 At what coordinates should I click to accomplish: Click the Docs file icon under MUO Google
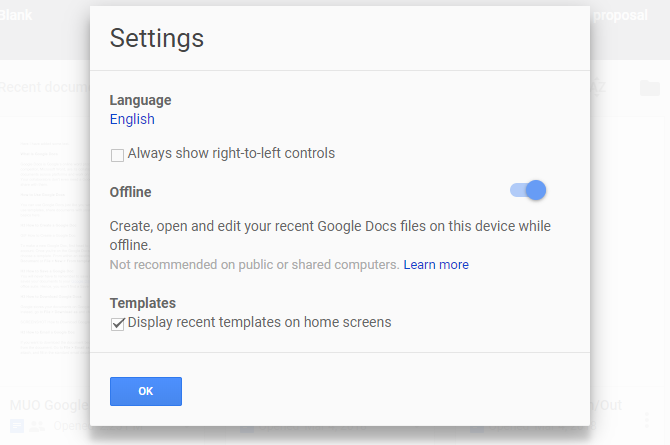click(17, 426)
